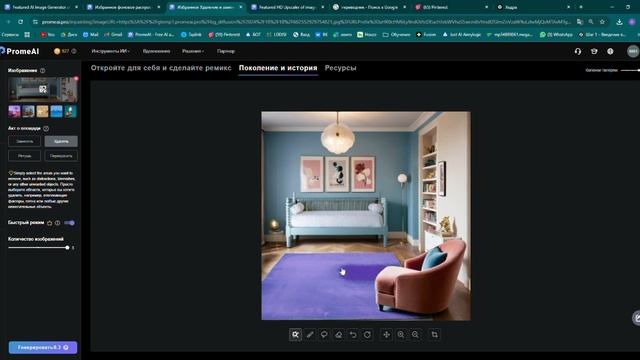The height and width of the screenshot is (360, 640).
Task: Open the Партнер menu item
Action: [226, 51]
